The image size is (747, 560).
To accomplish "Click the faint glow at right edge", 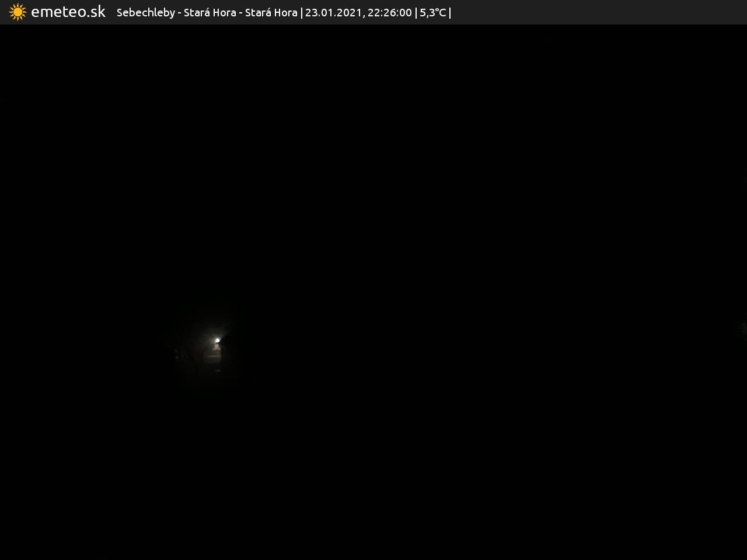I will click(x=742, y=328).
